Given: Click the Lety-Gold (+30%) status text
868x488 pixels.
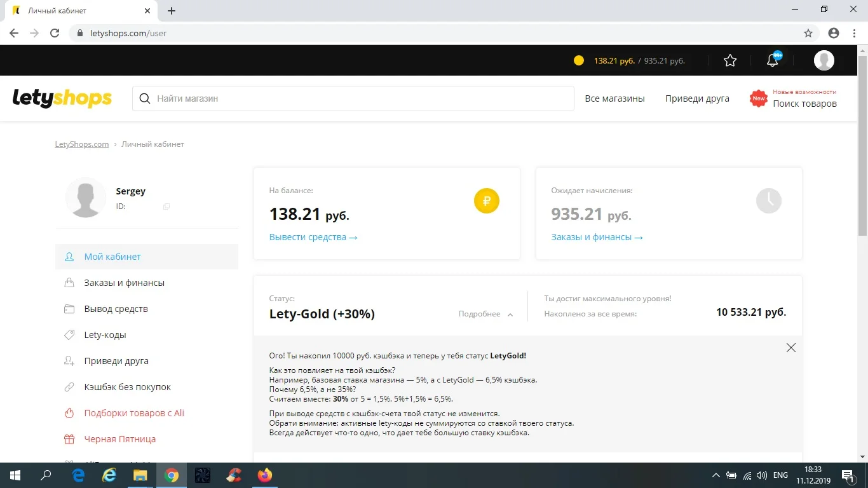Looking at the screenshot, I should click(x=322, y=314).
